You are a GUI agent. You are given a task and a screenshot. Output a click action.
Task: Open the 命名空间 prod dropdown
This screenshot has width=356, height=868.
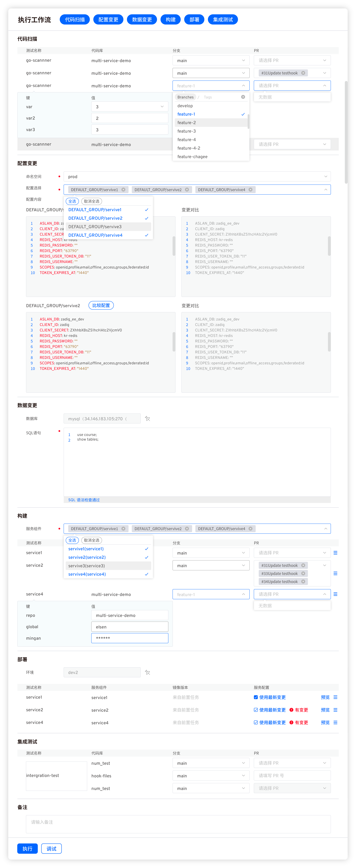(197, 177)
